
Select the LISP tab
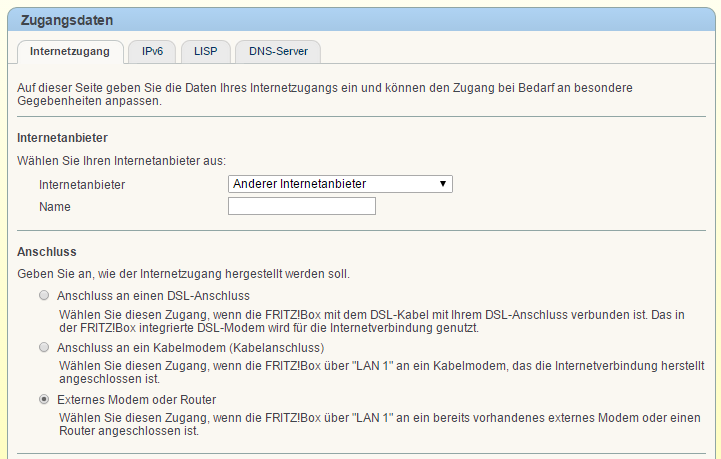[205, 50]
